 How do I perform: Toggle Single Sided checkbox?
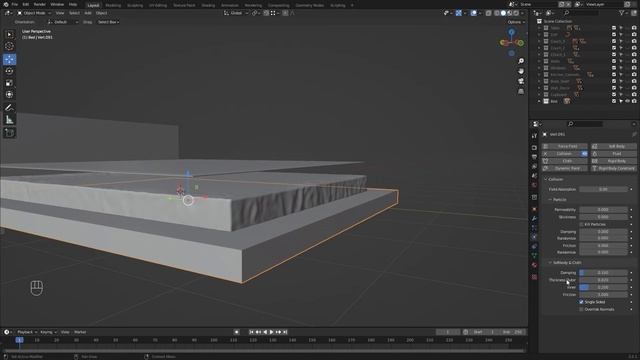pos(581,302)
